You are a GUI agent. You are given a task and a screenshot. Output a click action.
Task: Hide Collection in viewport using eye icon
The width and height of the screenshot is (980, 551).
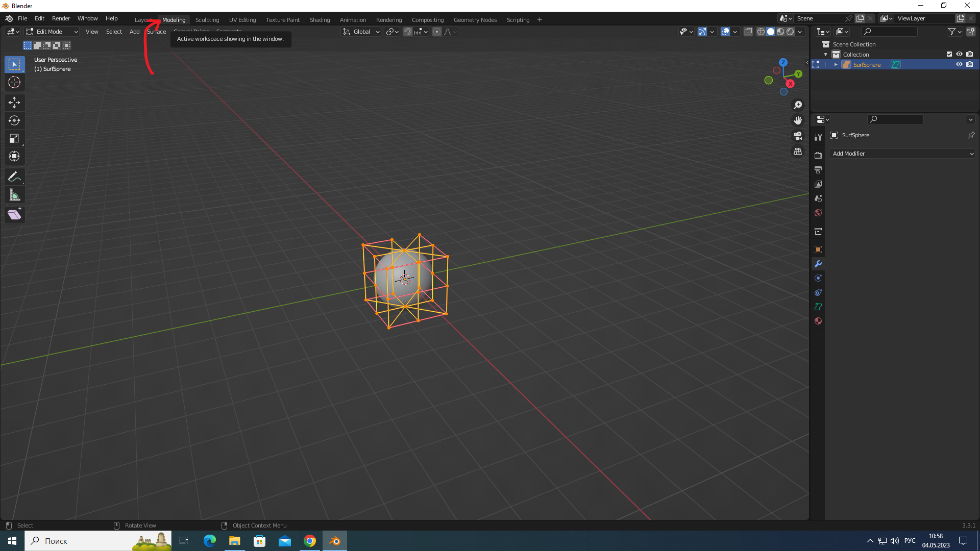[959, 54]
